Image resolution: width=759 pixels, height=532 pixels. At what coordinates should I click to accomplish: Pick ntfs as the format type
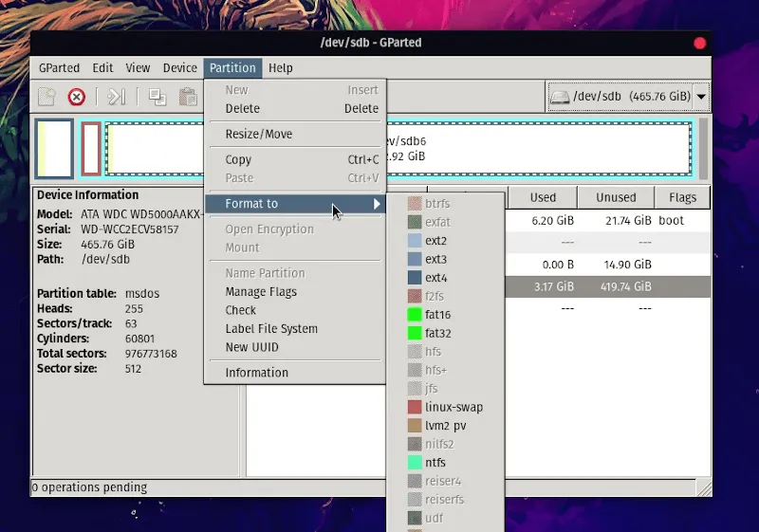click(x=435, y=463)
